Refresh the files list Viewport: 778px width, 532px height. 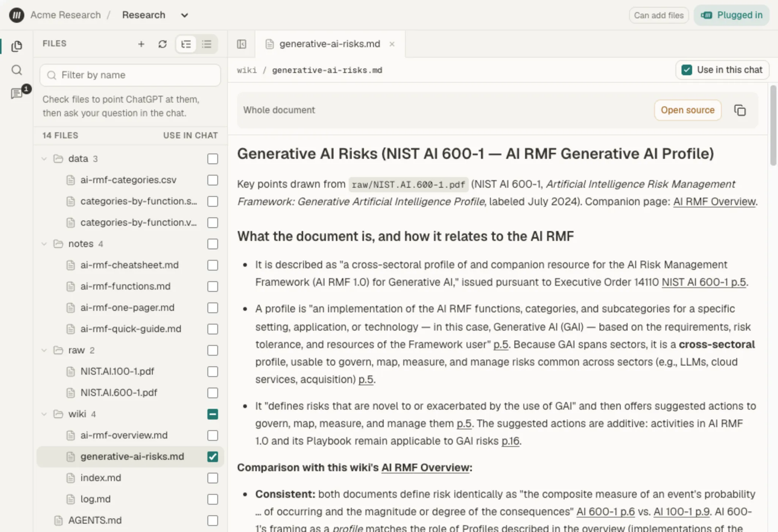coord(163,44)
